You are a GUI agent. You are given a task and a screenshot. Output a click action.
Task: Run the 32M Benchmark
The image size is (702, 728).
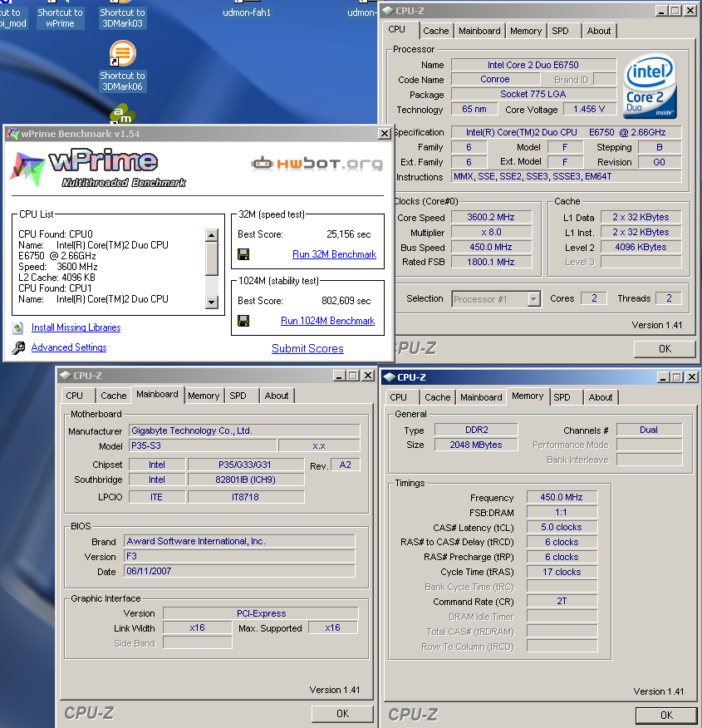[334, 254]
